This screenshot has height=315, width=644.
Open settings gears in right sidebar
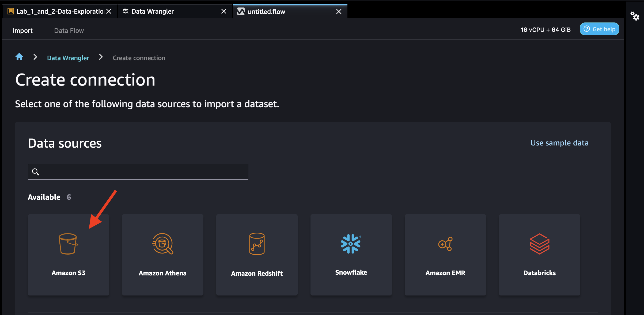(x=635, y=16)
